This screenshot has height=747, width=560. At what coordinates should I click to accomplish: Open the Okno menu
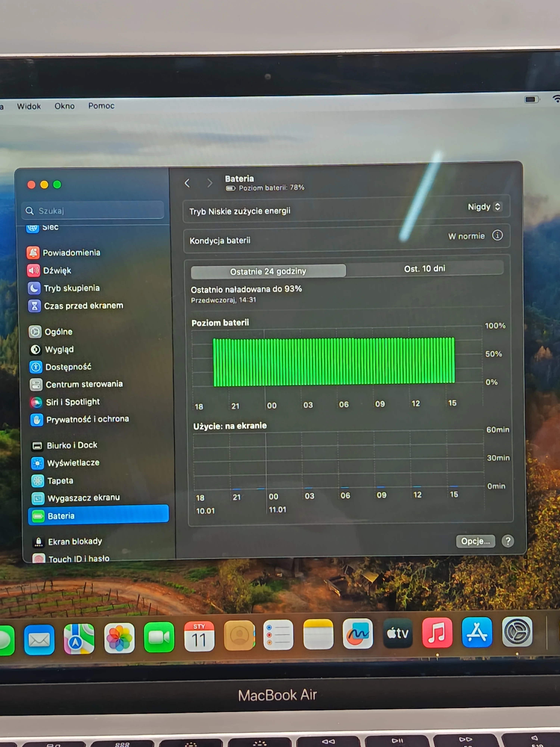pyautogui.click(x=64, y=106)
